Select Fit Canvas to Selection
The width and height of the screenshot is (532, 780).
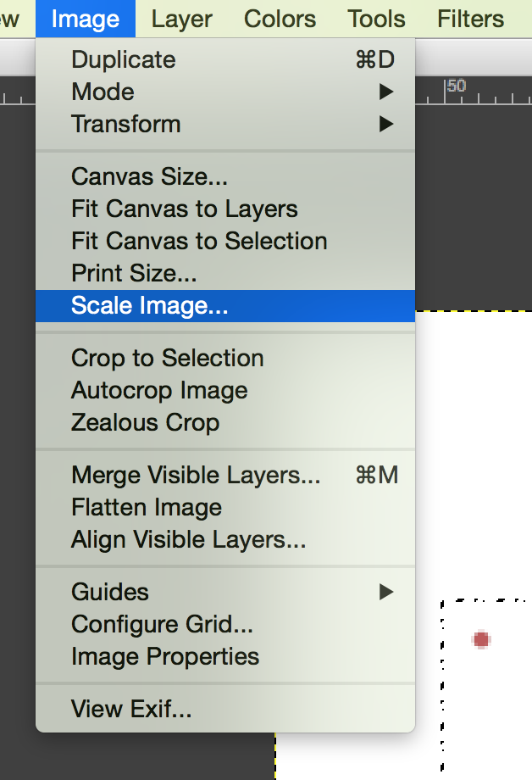[x=225, y=242]
